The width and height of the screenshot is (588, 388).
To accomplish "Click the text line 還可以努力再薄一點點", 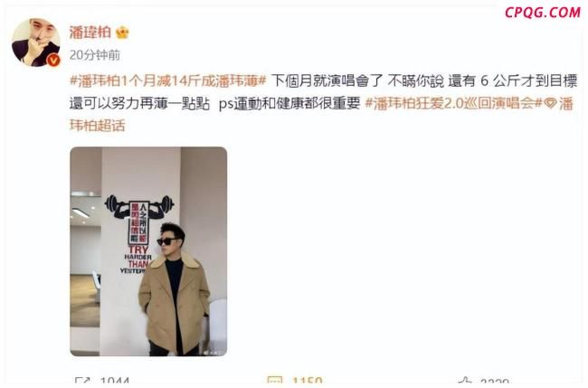I will point(139,103).
